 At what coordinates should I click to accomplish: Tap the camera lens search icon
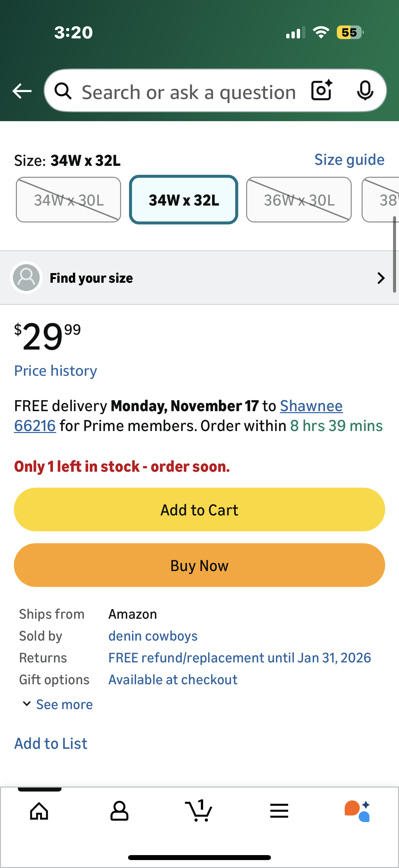[322, 91]
